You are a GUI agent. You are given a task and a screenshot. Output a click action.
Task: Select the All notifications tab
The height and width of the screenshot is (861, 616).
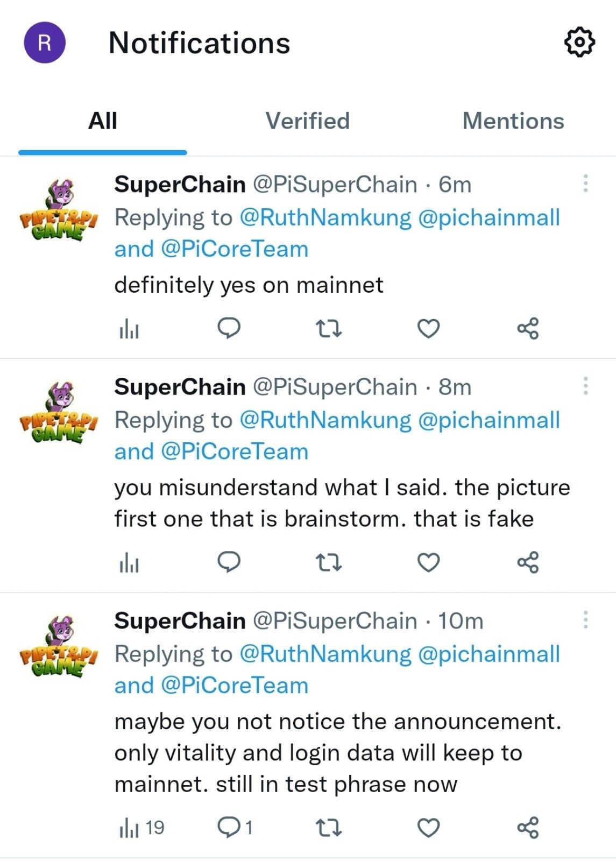point(102,121)
